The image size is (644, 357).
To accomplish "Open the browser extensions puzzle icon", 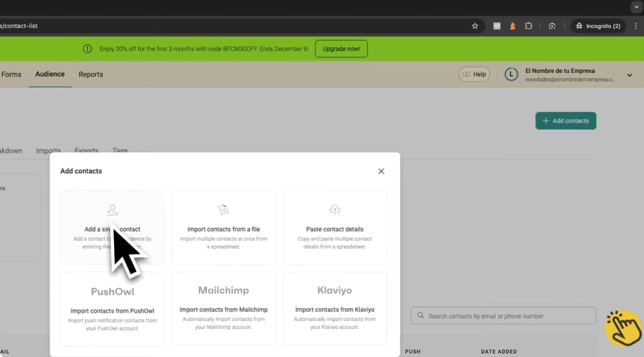I will click(529, 26).
